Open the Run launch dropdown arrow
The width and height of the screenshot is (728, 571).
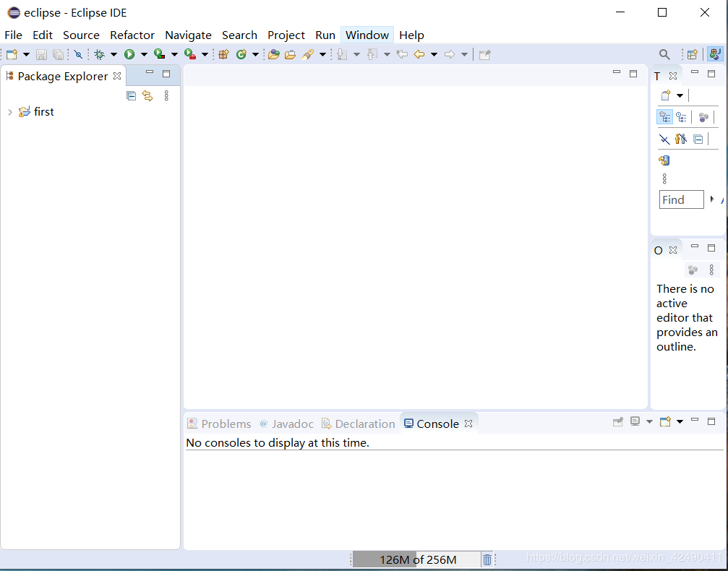tap(144, 54)
